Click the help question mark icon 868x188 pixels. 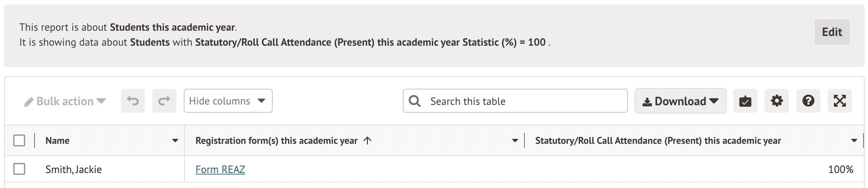coord(808,101)
